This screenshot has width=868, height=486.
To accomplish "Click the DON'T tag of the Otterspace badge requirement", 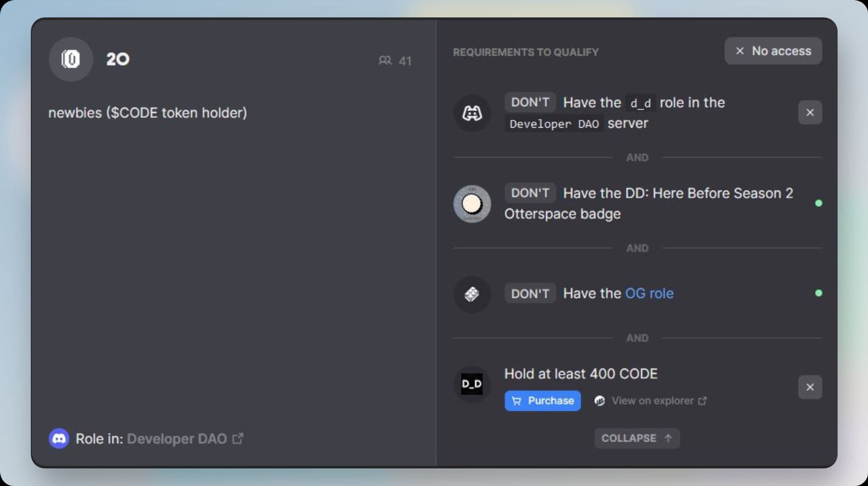I will click(530, 193).
